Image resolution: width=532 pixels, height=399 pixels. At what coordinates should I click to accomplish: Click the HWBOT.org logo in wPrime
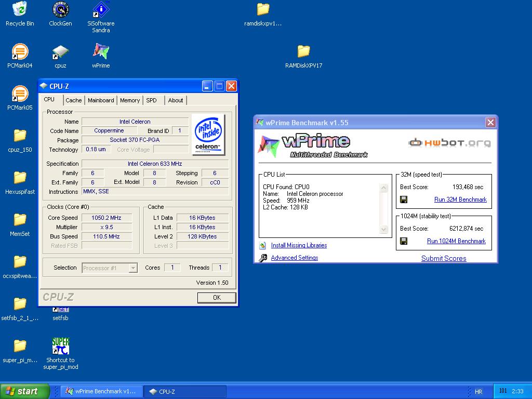coord(449,143)
